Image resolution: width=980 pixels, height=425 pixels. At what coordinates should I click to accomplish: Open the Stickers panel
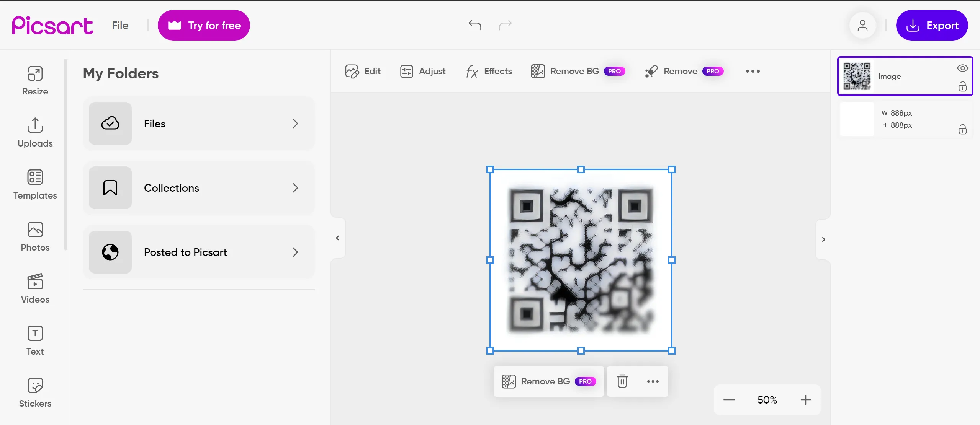(x=35, y=392)
